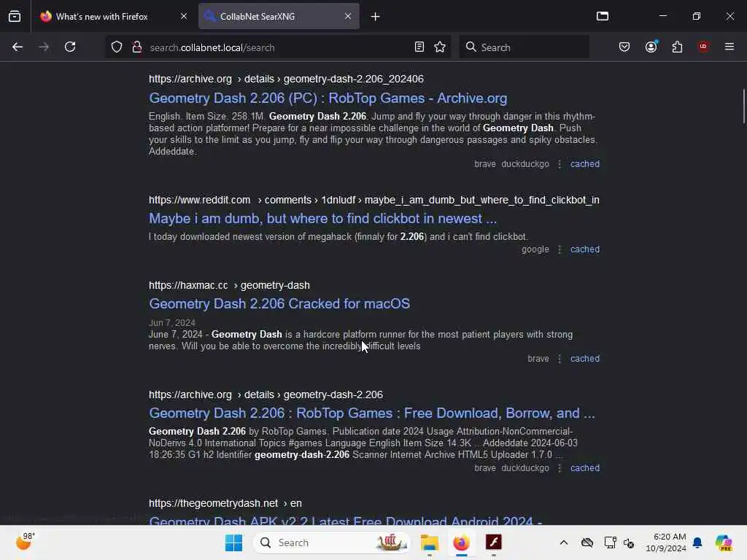Click the https://haxmac.cc URL text
The image size is (747, 560).
coord(188,285)
